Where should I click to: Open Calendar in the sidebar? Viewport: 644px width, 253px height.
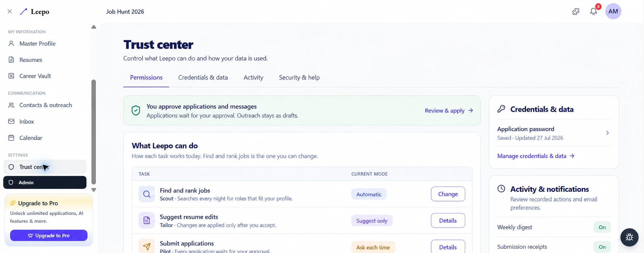[x=45, y=138]
